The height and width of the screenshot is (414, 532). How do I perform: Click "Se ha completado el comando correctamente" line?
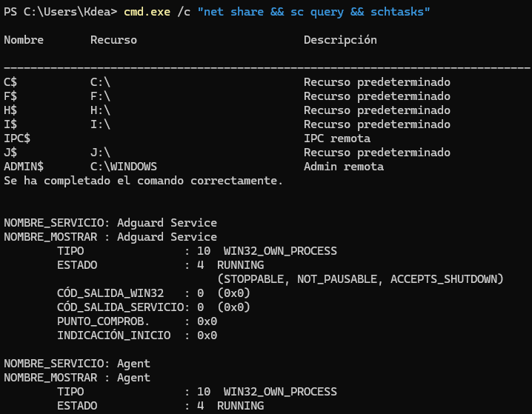tap(144, 181)
